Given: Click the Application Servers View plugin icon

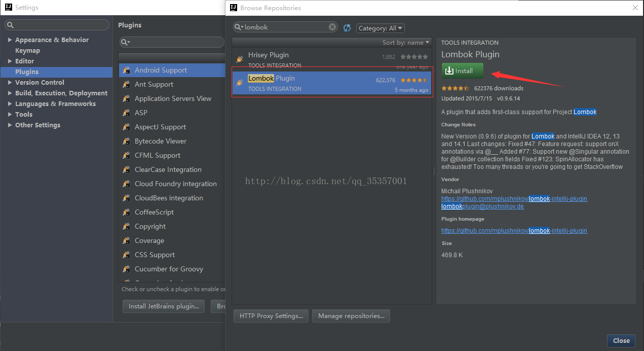Looking at the screenshot, I should (x=126, y=98).
